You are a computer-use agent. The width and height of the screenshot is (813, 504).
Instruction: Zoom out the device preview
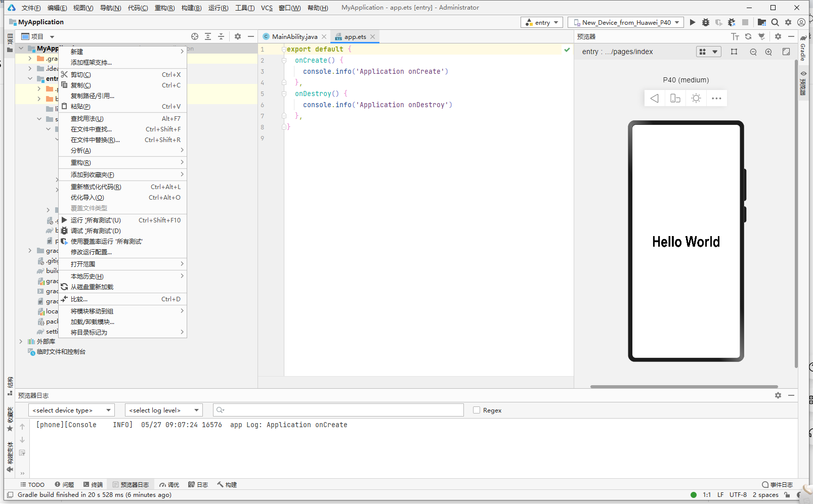(x=753, y=52)
